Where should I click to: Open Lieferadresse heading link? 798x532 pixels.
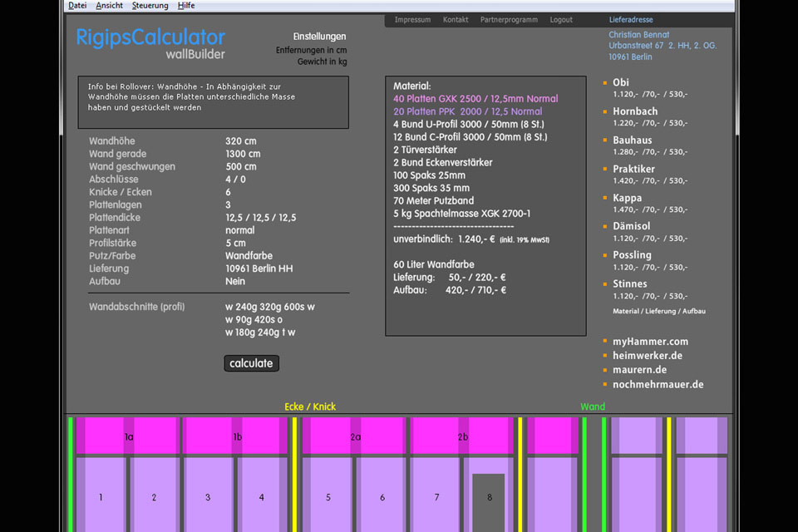(631, 20)
